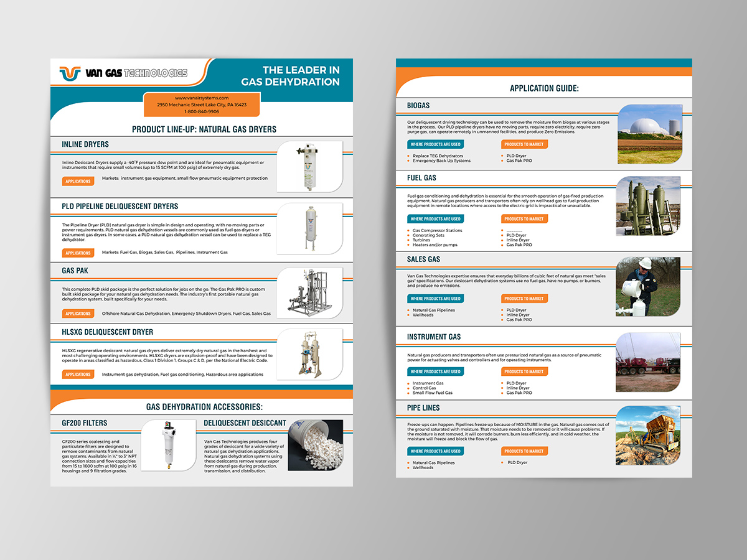Click the Applications button under Gas Pak
The width and height of the screenshot is (747, 560).
coord(78,314)
